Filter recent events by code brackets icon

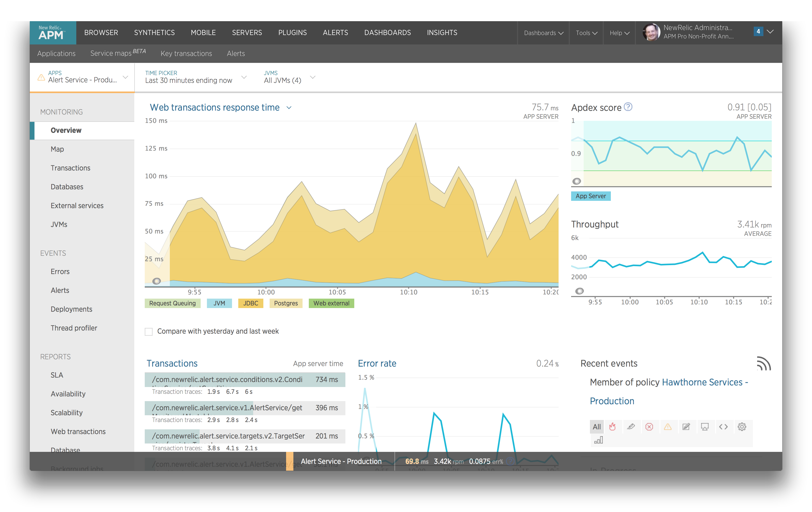click(723, 426)
